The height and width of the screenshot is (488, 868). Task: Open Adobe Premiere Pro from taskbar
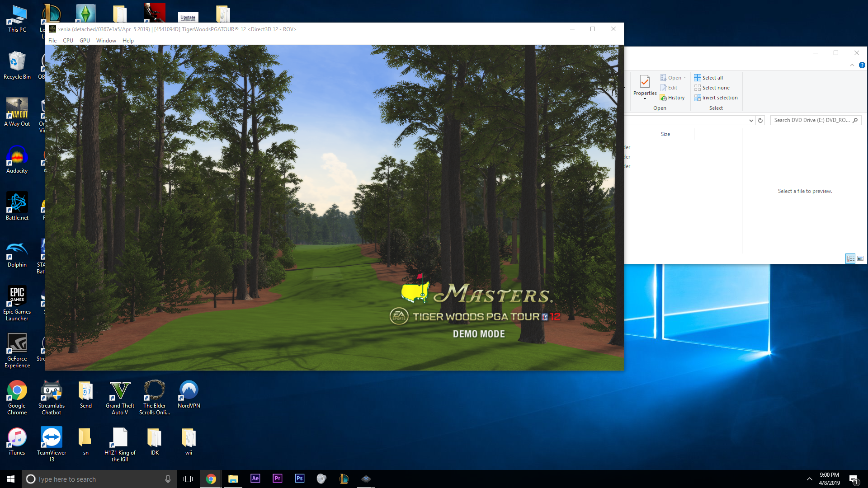coord(277,479)
